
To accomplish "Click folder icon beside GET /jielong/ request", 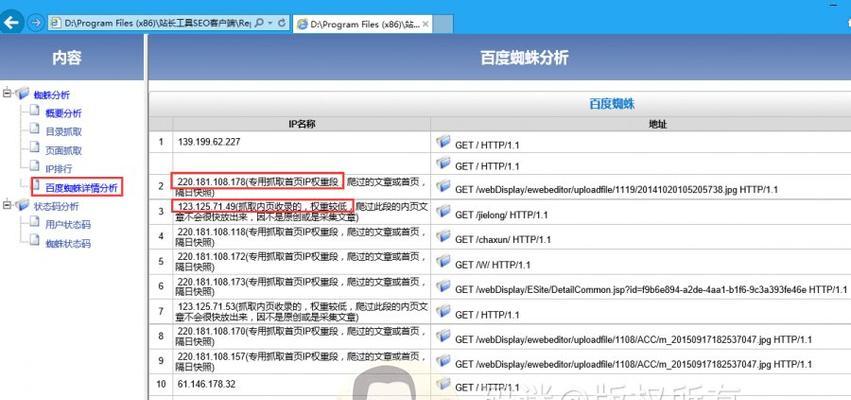I will (443, 211).
